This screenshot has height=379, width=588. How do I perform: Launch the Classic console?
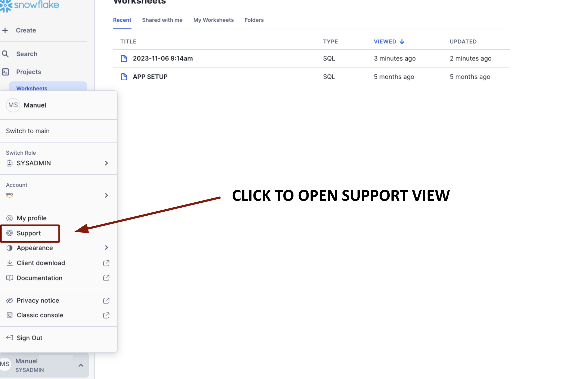point(40,315)
